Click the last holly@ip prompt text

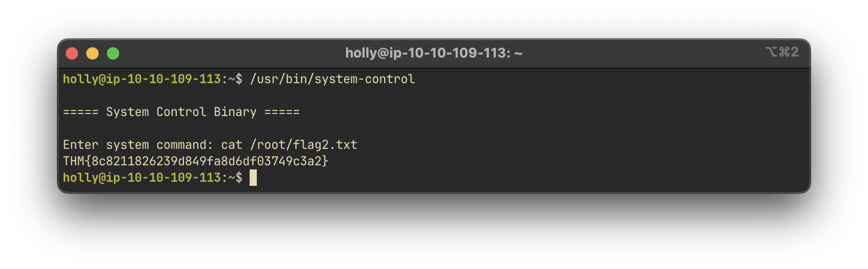(142, 178)
